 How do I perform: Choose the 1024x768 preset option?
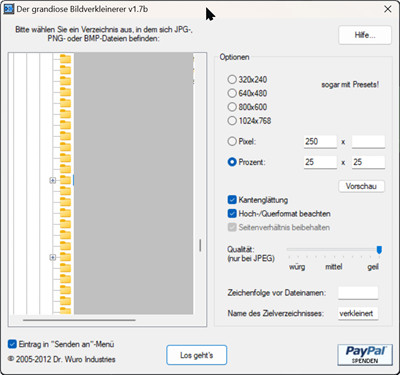coord(232,120)
